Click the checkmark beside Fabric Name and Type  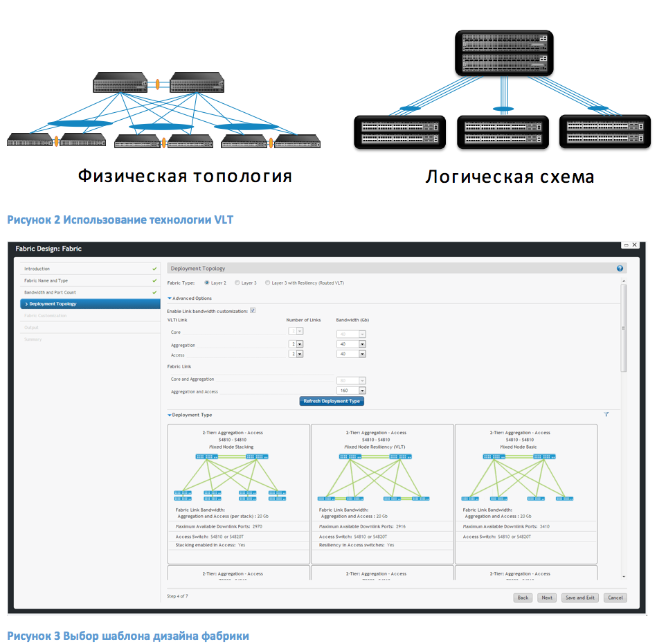tap(154, 280)
